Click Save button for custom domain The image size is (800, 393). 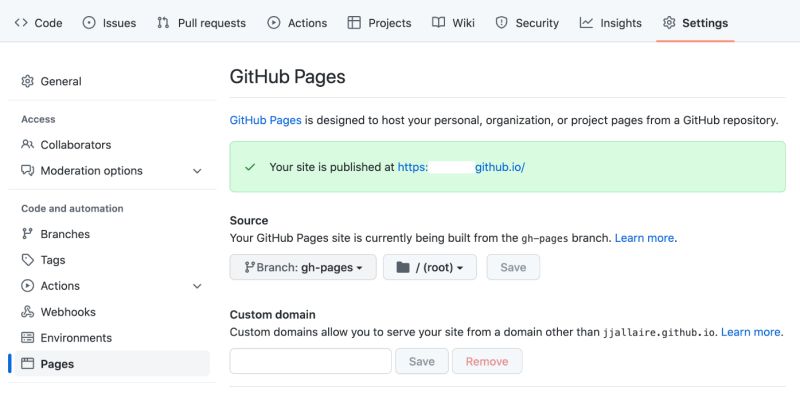click(422, 361)
